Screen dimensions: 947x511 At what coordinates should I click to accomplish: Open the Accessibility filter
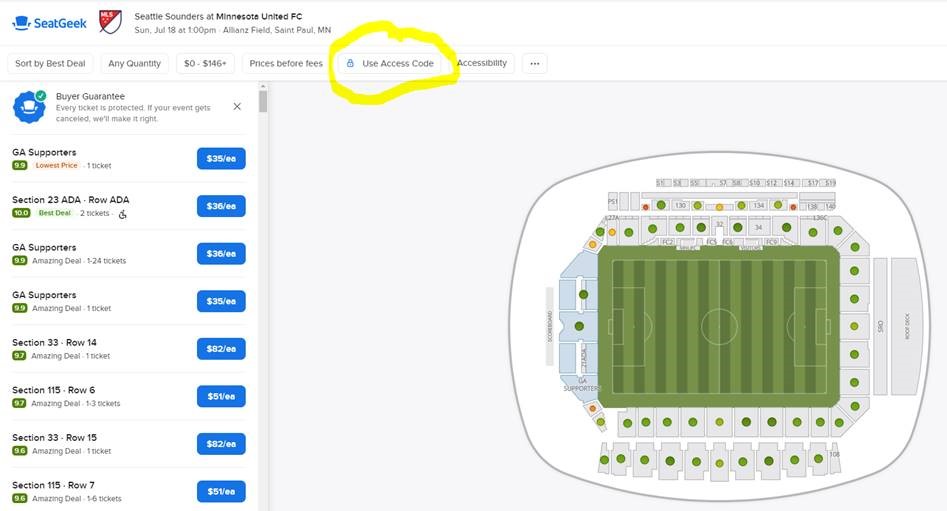point(481,63)
